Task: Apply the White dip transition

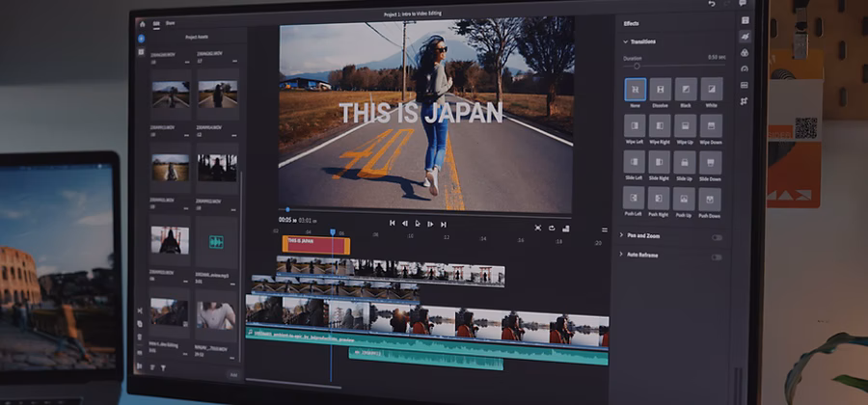Action: (x=712, y=89)
